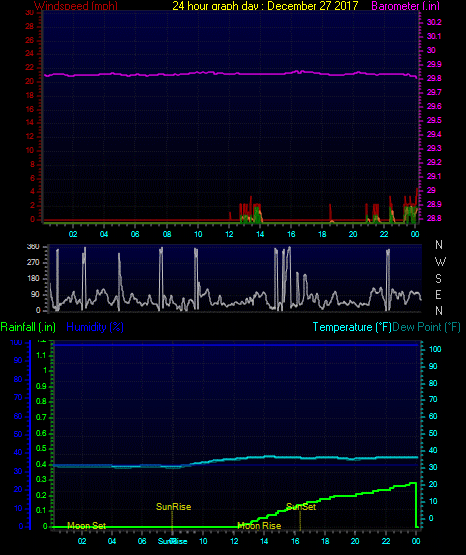Click the E compass direction label
This screenshot has width=466, height=555.
coord(438,294)
